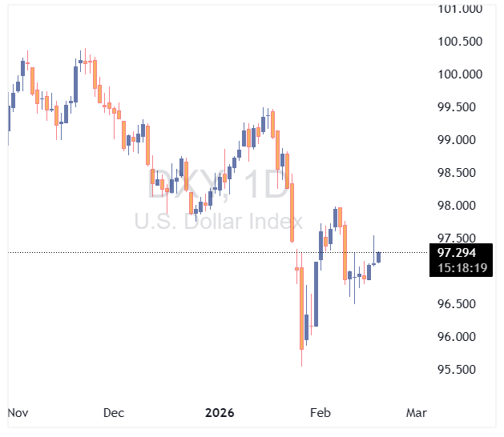Click the Feb time axis label
The height and width of the screenshot is (437, 504).
[321, 413]
